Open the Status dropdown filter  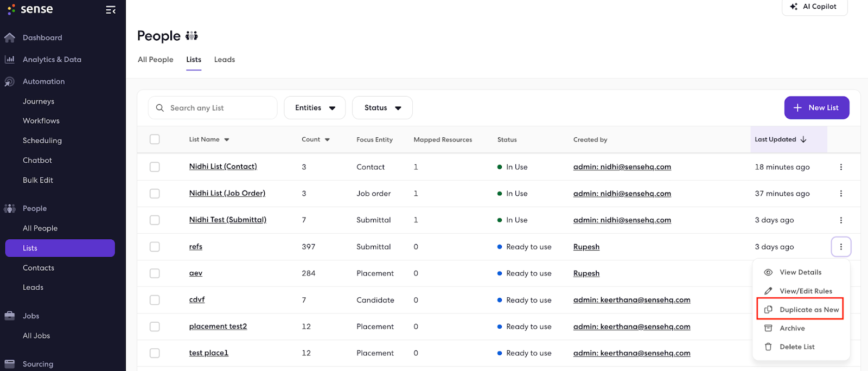point(382,108)
